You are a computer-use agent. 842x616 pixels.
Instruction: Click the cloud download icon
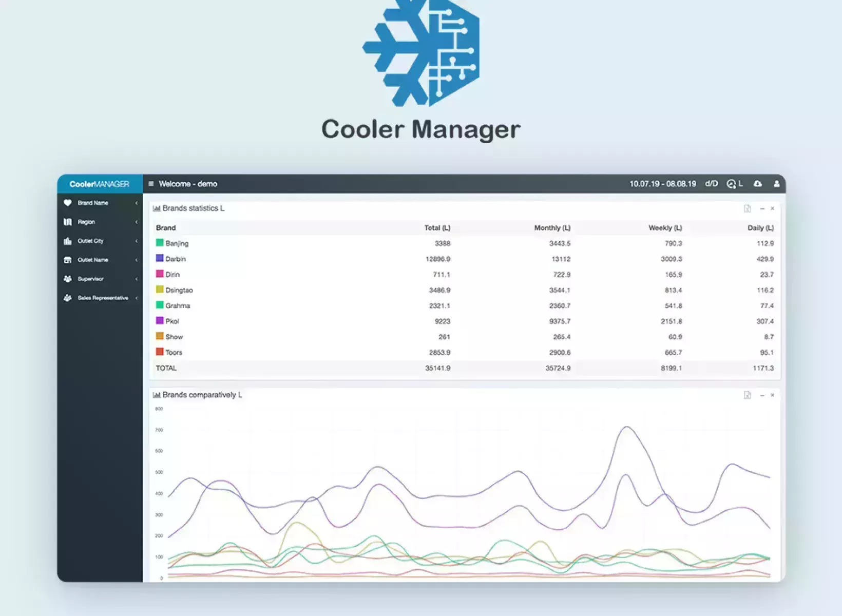[757, 184]
